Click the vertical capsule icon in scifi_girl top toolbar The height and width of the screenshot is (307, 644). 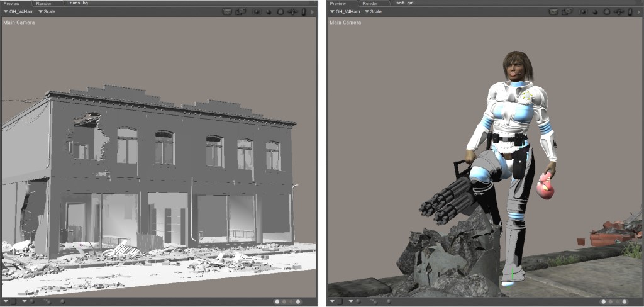(x=630, y=12)
